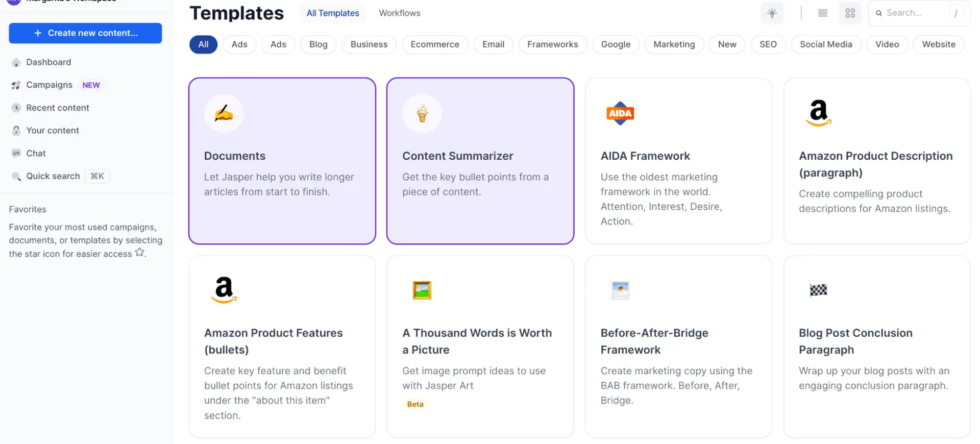Go to Dashboard

tap(48, 62)
